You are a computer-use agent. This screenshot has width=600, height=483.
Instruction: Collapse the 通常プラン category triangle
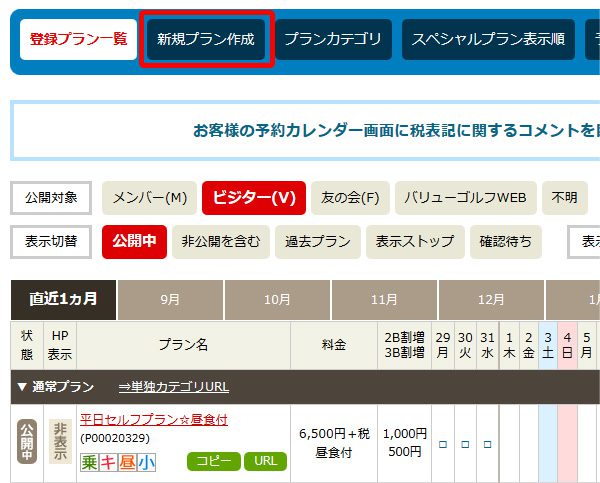point(22,387)
